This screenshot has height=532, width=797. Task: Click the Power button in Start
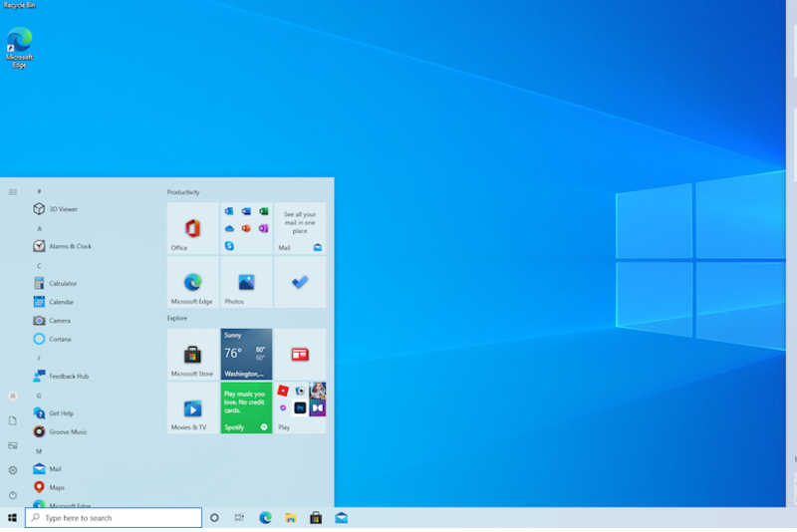click(13, 495)
